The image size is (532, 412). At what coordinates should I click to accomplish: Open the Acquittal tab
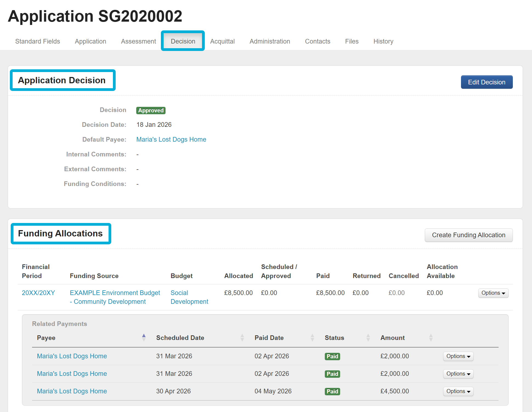tap(222, 41)
